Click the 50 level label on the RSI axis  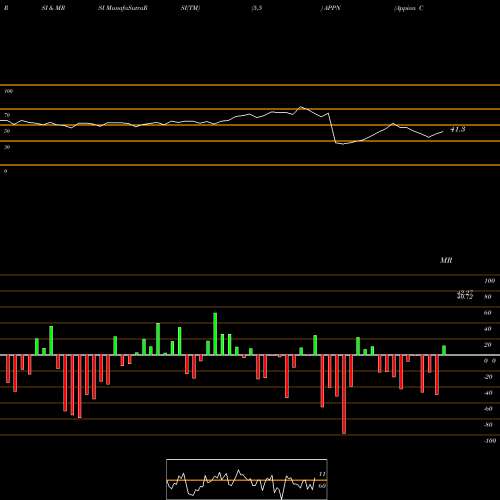pyautogui.click(x=7, y=131)
